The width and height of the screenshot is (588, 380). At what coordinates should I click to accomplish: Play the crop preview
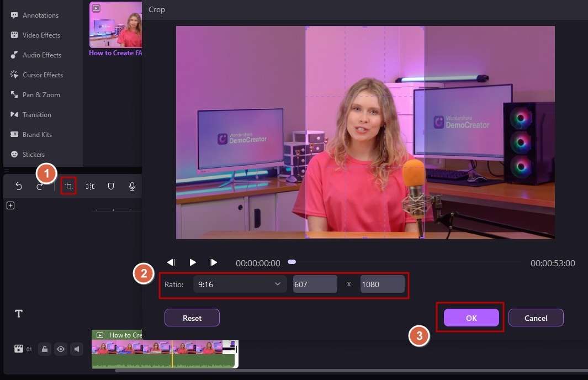coord(193,262)
